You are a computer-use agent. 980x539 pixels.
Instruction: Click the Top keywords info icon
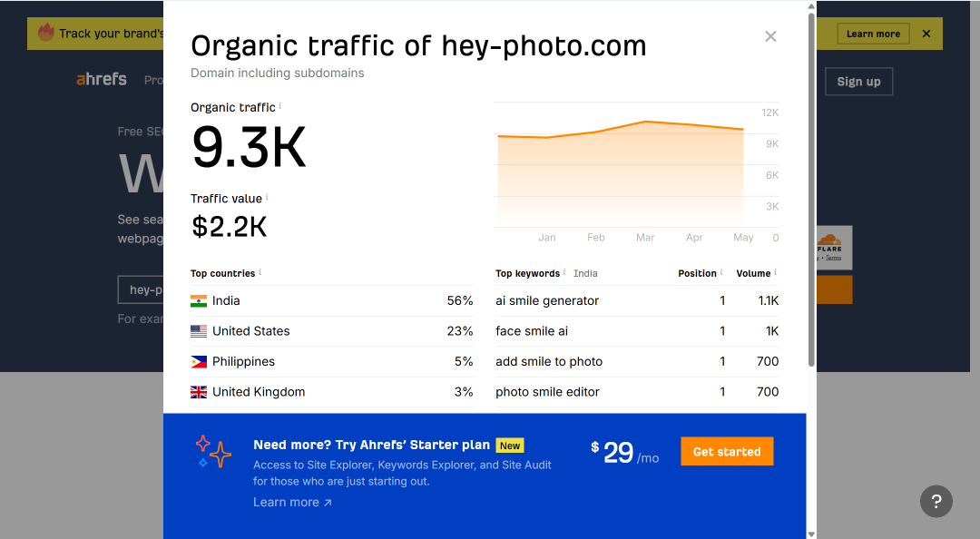pyautogui.click(x=564, y=272)
